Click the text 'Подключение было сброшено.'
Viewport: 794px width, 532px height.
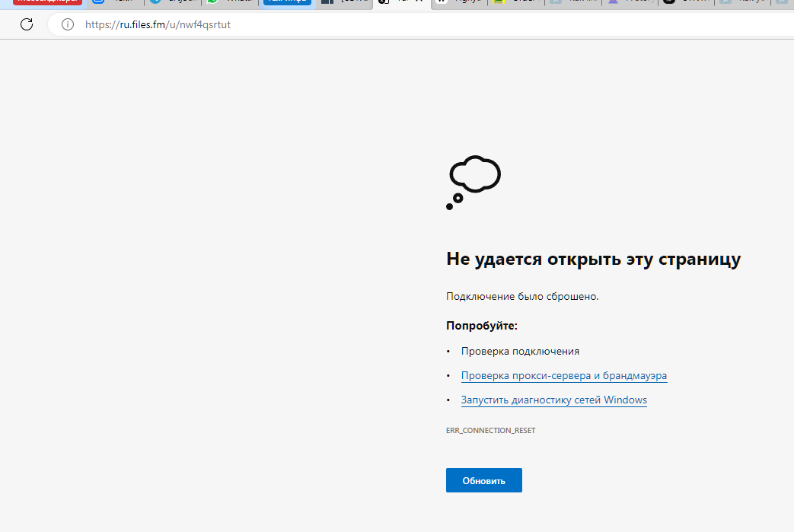coord(522,296)
